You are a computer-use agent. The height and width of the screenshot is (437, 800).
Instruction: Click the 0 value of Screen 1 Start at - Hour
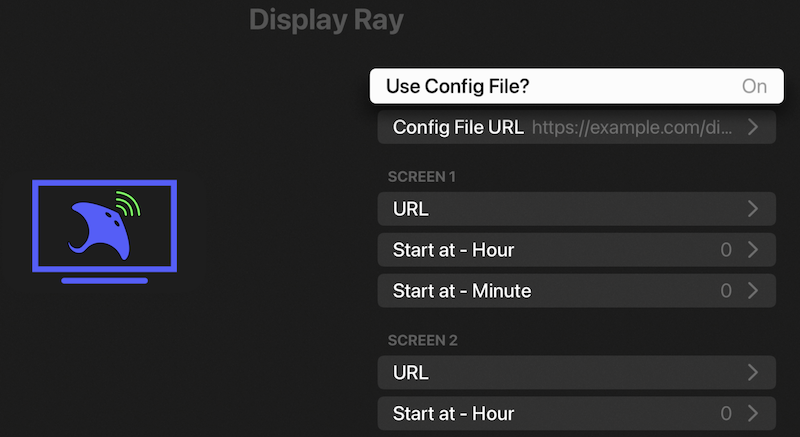[726, 250]
